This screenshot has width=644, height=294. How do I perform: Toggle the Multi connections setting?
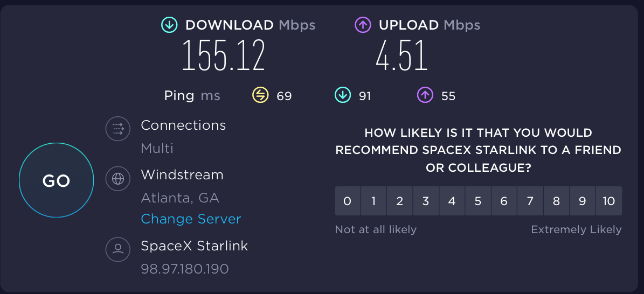point(157,148)
